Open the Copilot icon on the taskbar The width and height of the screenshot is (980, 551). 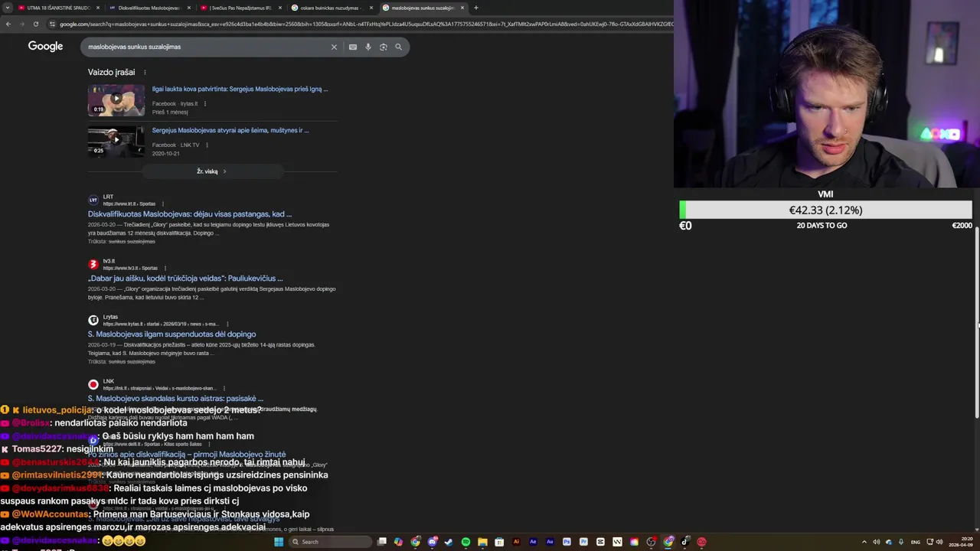point(398,542)
